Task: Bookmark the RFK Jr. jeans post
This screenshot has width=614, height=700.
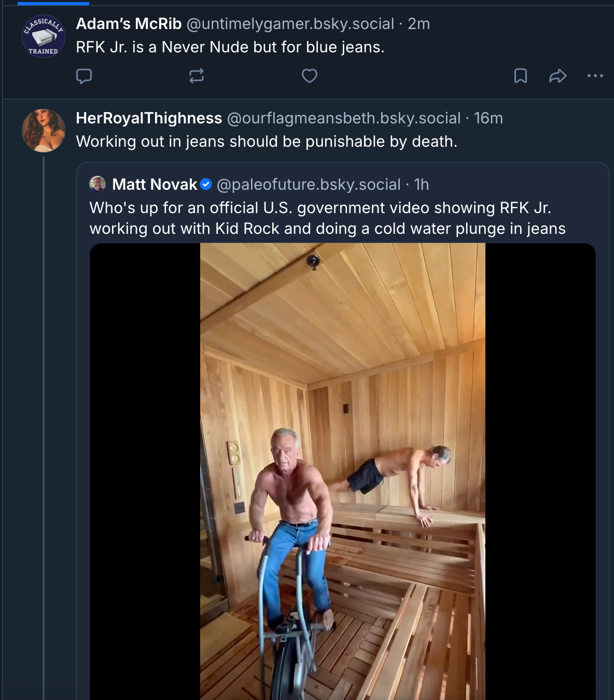Action: click(520, 76)
